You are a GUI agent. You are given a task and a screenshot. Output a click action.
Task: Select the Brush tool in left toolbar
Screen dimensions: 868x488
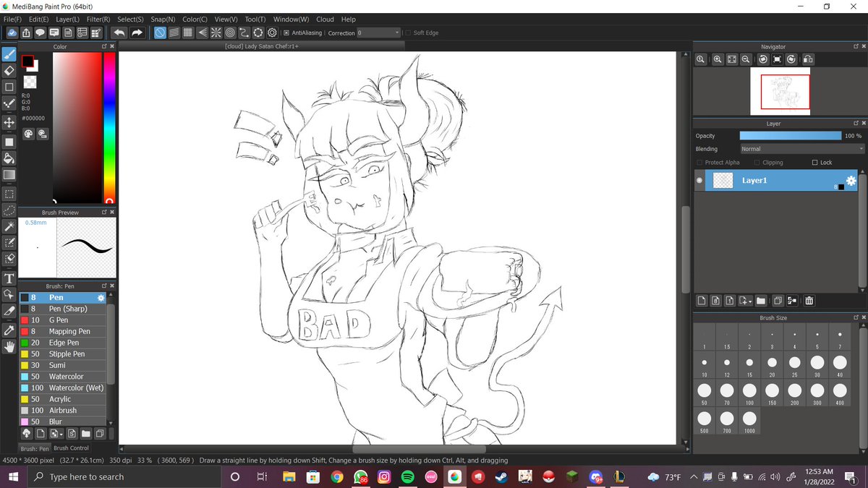point(9,54)
